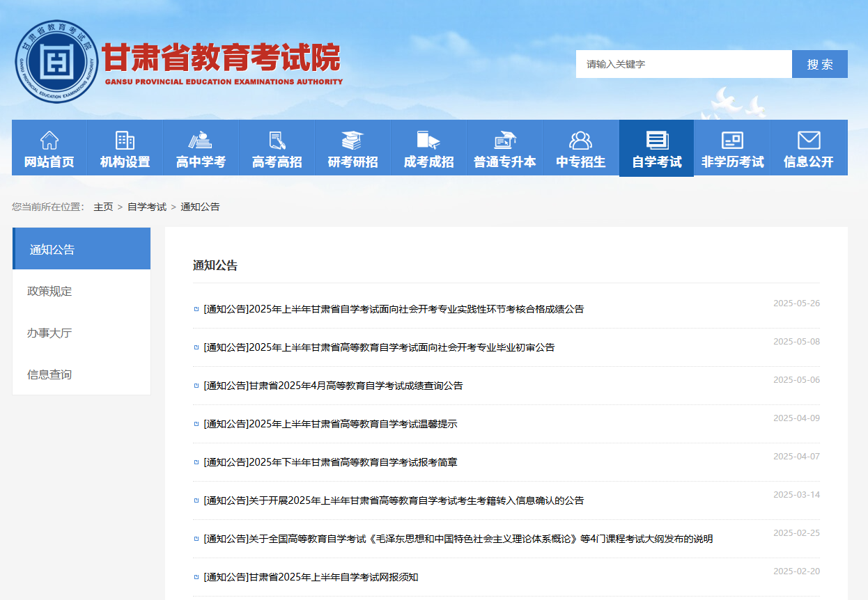Select 信息查询 in the sidebar

[x=49, y=374]
